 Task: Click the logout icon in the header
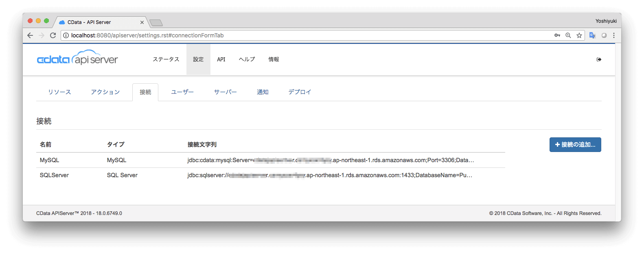pos(599,59)
